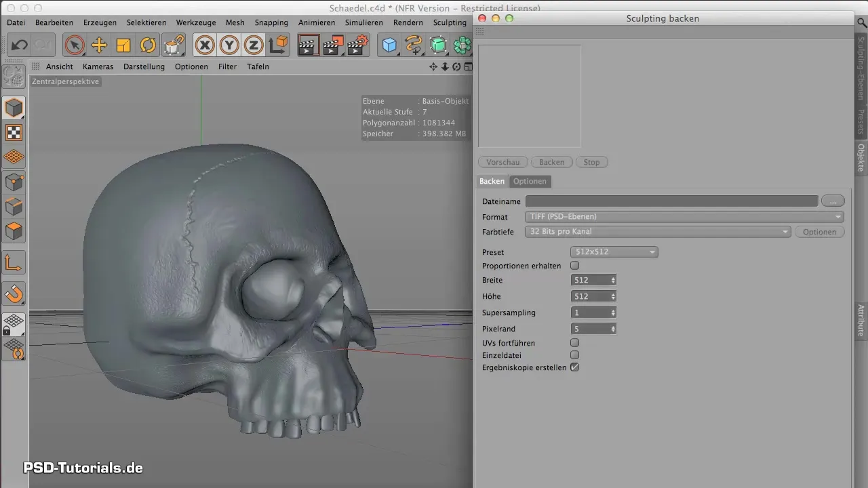This screenshot has width=868, height=488.
Task: Disable Ergebniskopie erstellen checkbox
Action: click(575, 367)
